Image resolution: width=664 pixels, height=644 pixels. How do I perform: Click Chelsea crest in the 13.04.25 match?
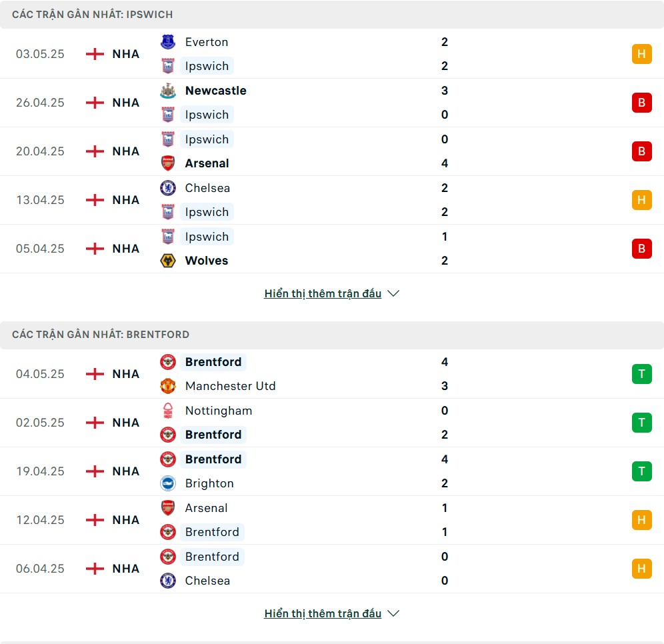click(x=168, y=188)
